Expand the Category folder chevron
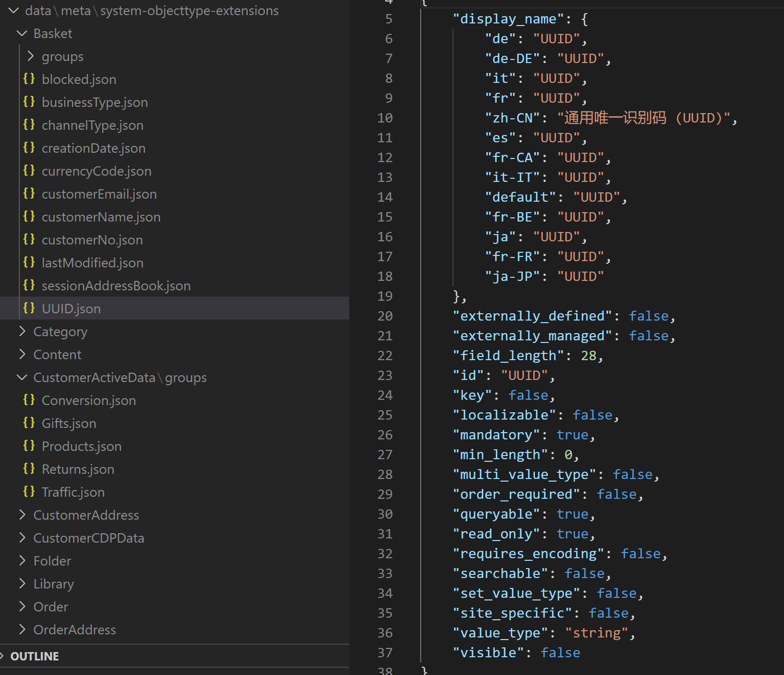This screenshot has height=675, width=784. point(22,331)
